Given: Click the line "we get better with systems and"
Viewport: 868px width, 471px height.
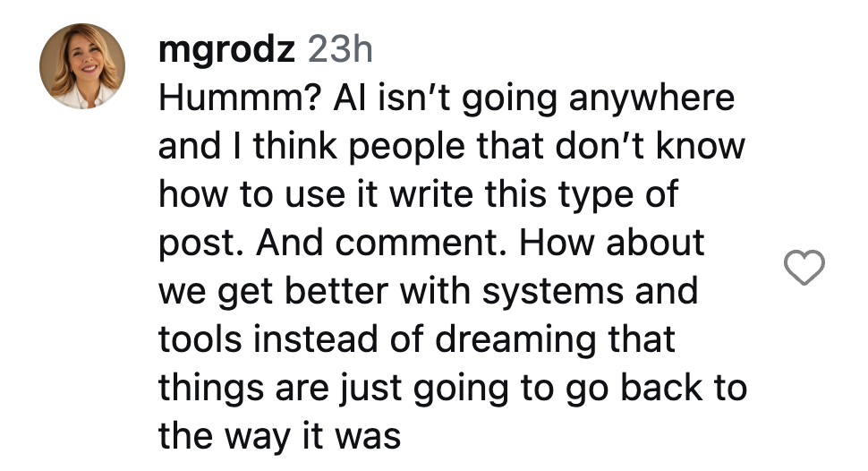Looking at the screenshot, I should point(429,292).
